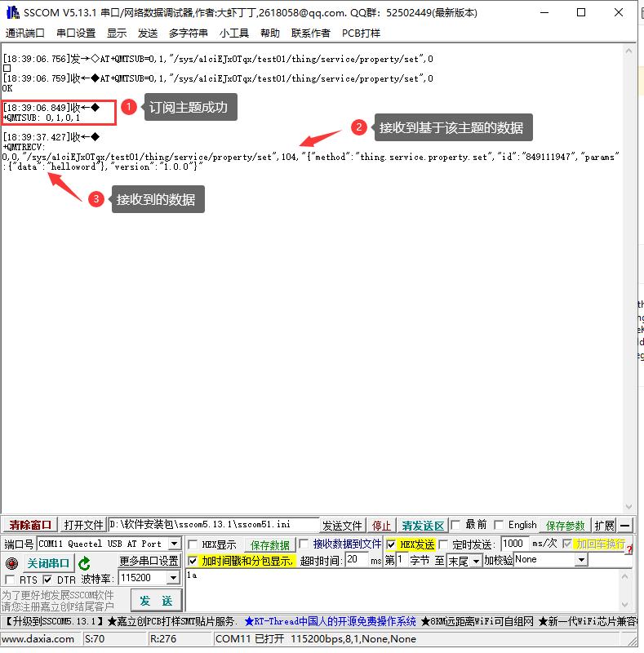644x653 pixels.
Task: Click the SSCOM application title icon
Action: (x=12, y=12)
